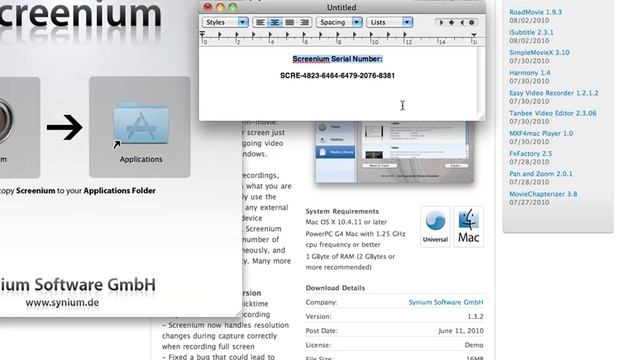This screenshot has height=360, width=640.
Task: Click the Screenium app screenshot thumbnail
Action: pos(395,151)
